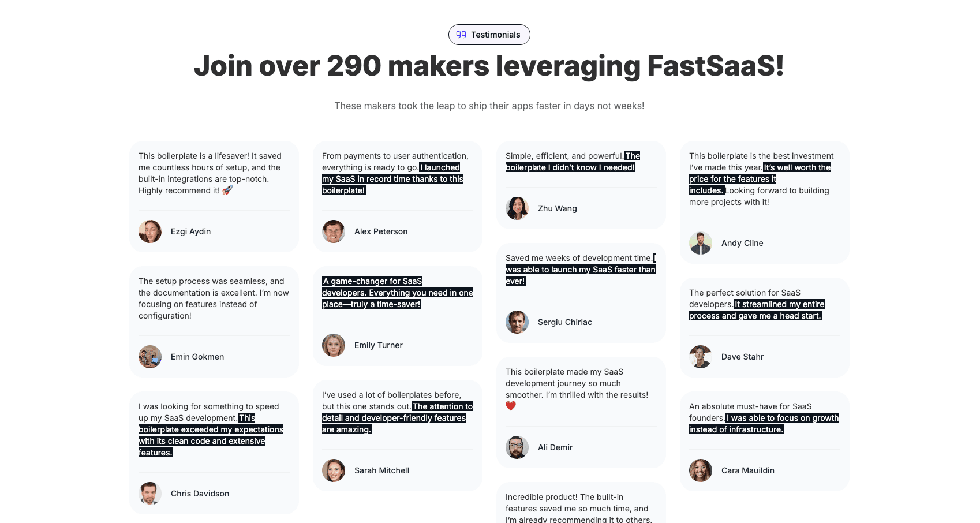Click Alex Peterson's profile picture
The height and width of the screenshot is (523, 980).
point(334,231)
